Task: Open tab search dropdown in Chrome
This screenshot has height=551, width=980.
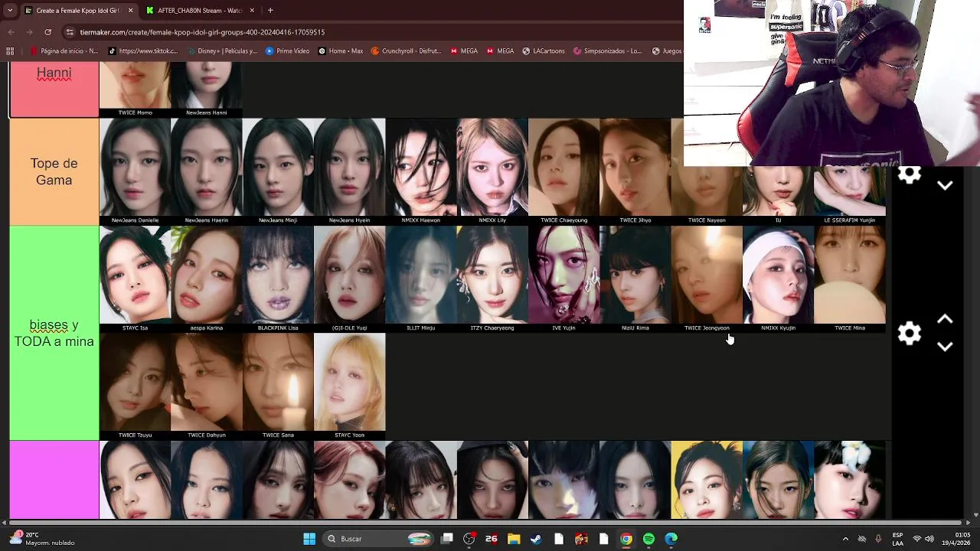Action: pyautogui.click(x=11, y=11)
